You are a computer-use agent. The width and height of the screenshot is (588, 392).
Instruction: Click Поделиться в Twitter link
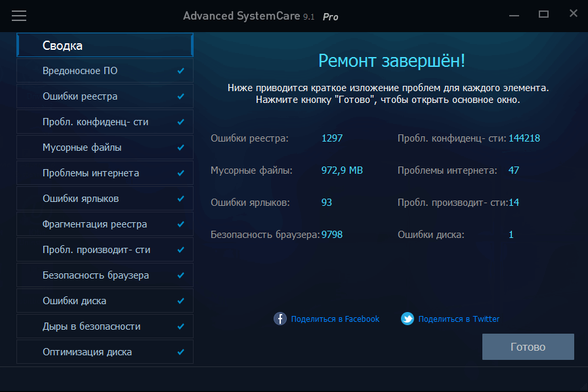pyautogui.click(x=459, y=319)
